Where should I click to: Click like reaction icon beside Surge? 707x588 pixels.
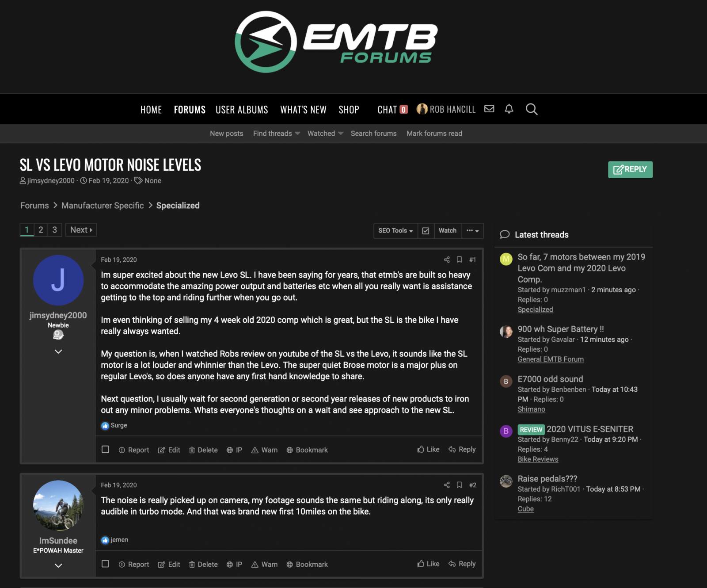(x=105, y=426)
